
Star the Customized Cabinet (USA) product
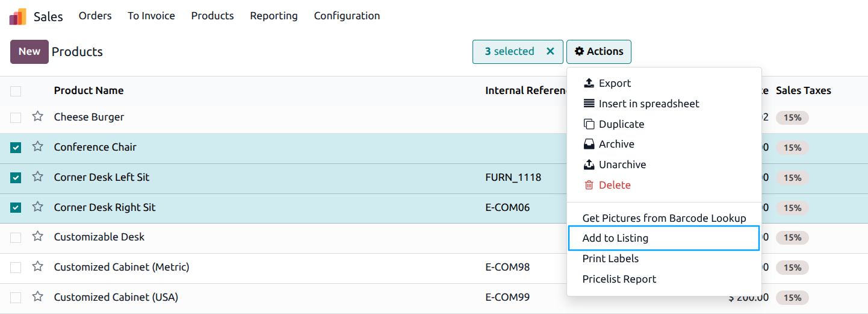coord(38,297)
